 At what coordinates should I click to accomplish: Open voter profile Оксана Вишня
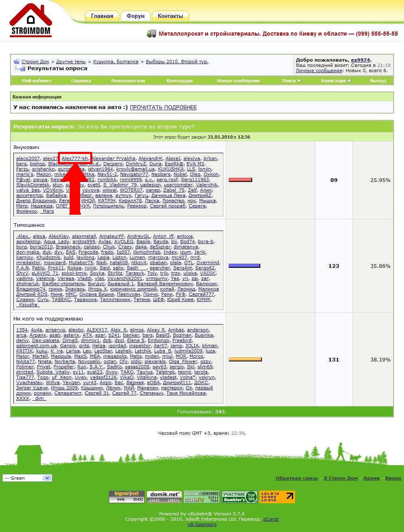(96, 294)
